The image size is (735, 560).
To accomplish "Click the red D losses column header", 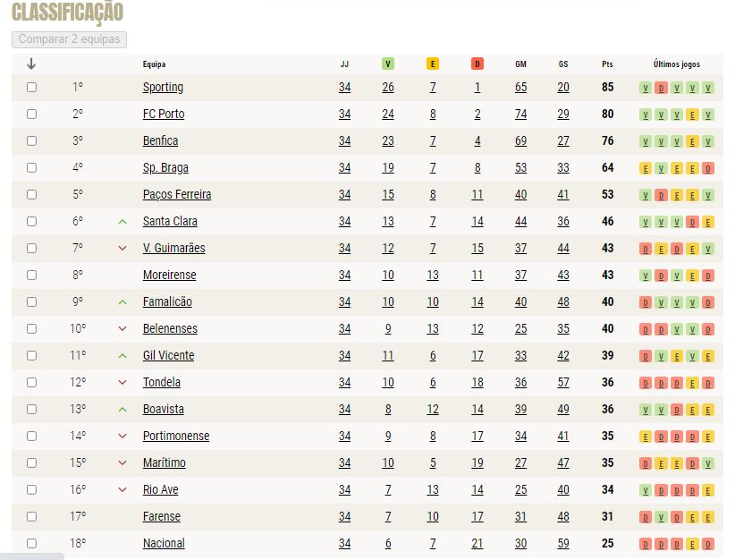I will click(477, 64).
